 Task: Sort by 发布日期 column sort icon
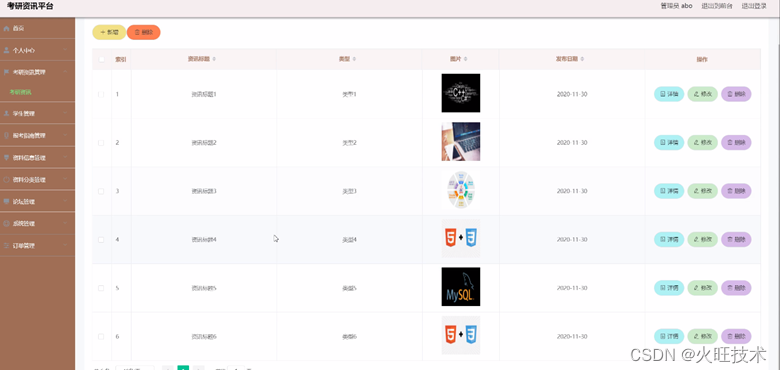click(583, 59)
